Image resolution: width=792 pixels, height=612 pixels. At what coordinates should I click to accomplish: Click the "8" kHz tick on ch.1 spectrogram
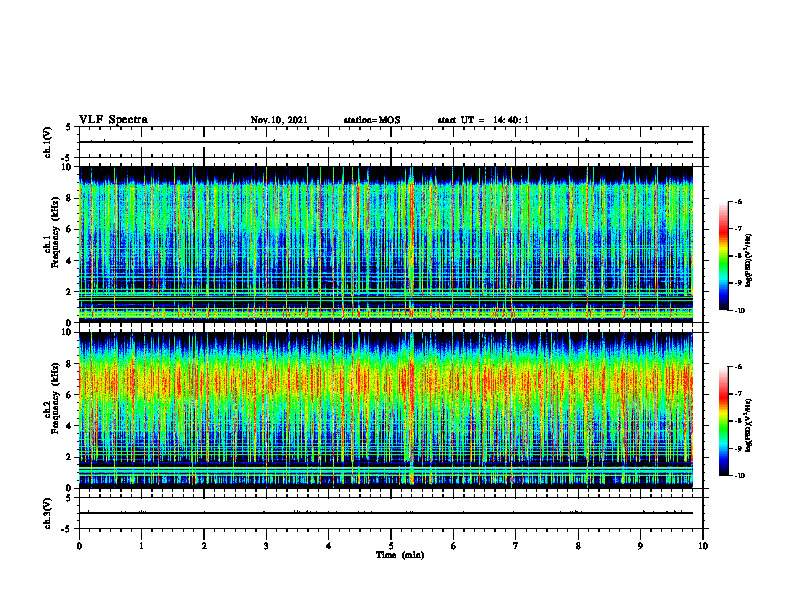click(x=70, y=198)
